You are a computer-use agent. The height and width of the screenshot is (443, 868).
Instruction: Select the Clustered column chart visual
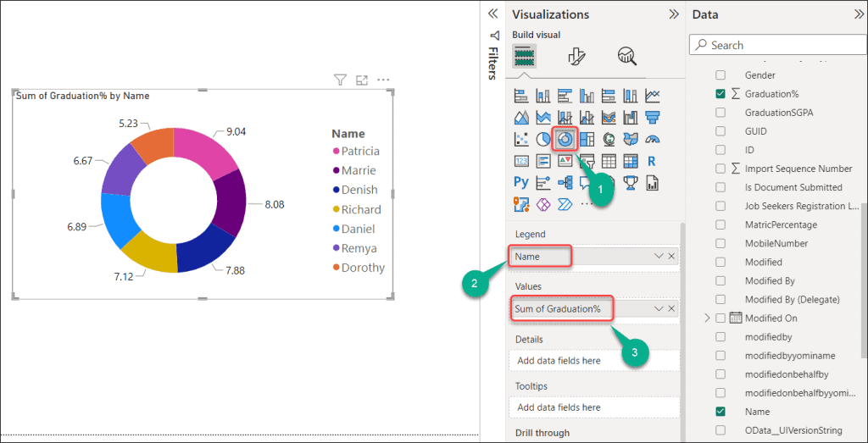587,96
